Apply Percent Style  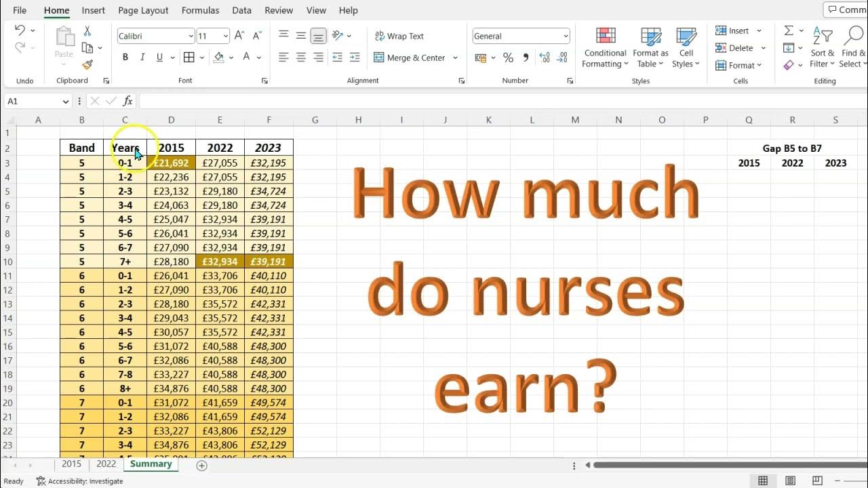click(x=509, y=58)
